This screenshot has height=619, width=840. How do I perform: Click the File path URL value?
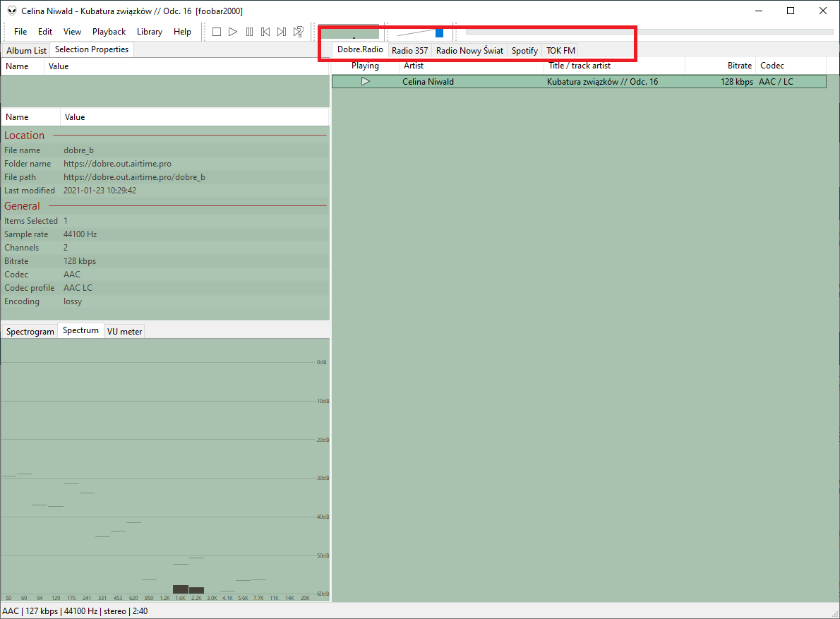[x=134, y=177]
